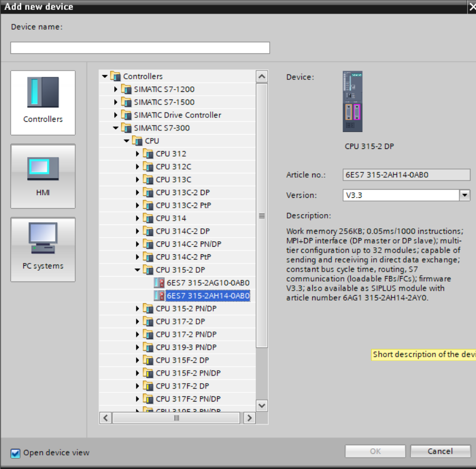Select the CPU 314 tree entry label
The image size is (476, 469).
(171, 218)
